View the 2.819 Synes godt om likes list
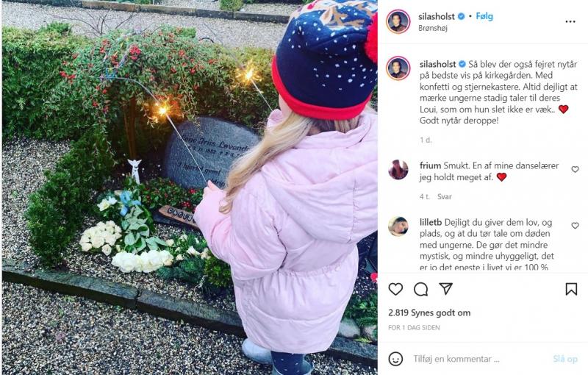The image size is (588, 375). 429,312
